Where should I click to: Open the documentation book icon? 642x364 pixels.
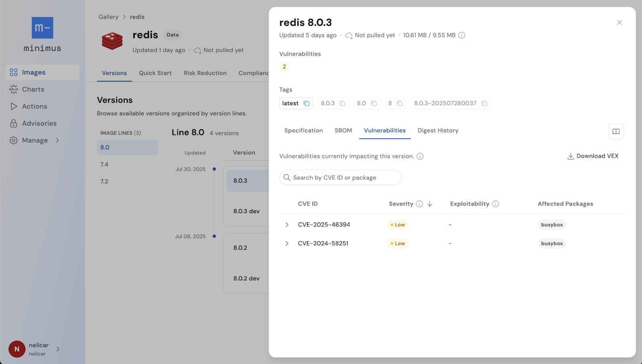point(616,131)
